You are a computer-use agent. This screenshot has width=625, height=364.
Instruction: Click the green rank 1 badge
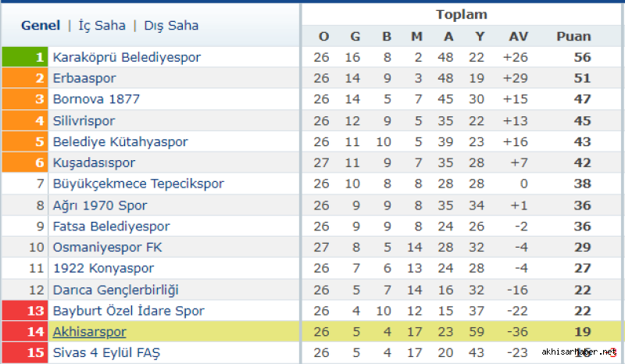pyautogui.click(x=25, y=57)
